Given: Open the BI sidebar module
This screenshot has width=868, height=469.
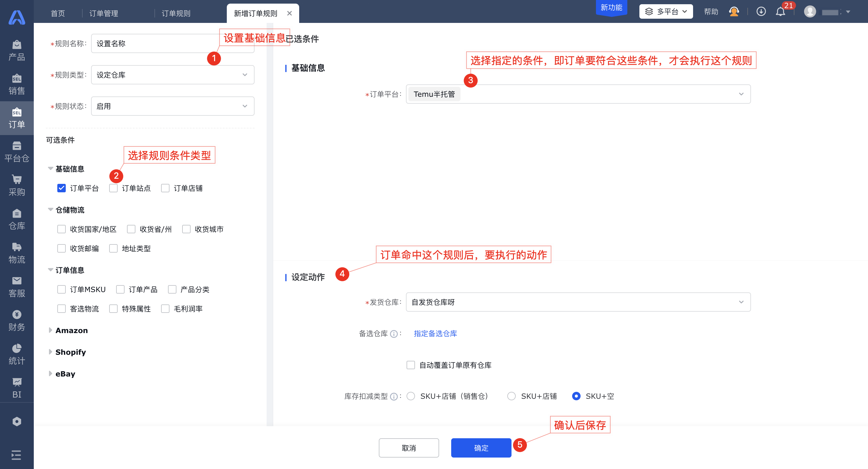Looking at the screenshot, I should click(17, 388).
